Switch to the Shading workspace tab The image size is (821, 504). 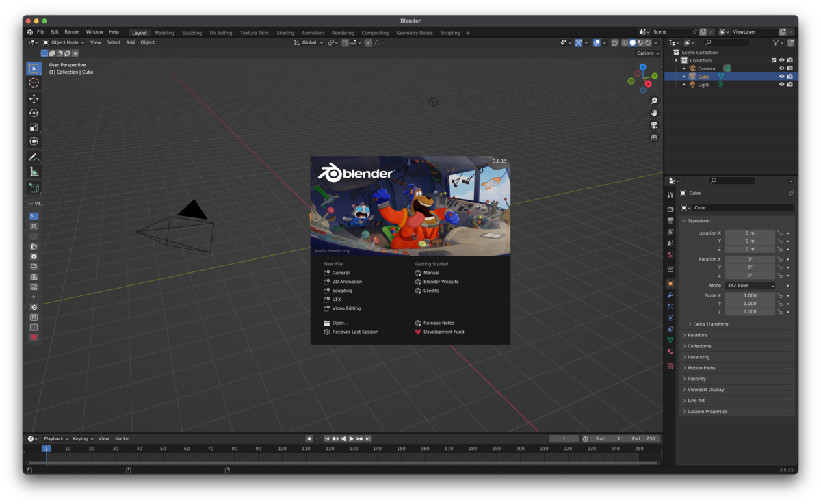[285, 33]
